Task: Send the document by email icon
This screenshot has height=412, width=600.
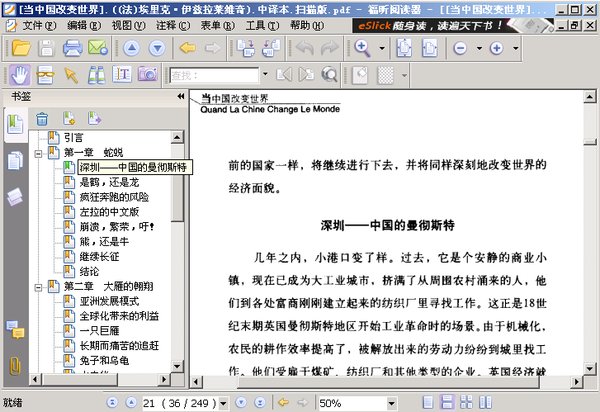Action: coord(98,48)
